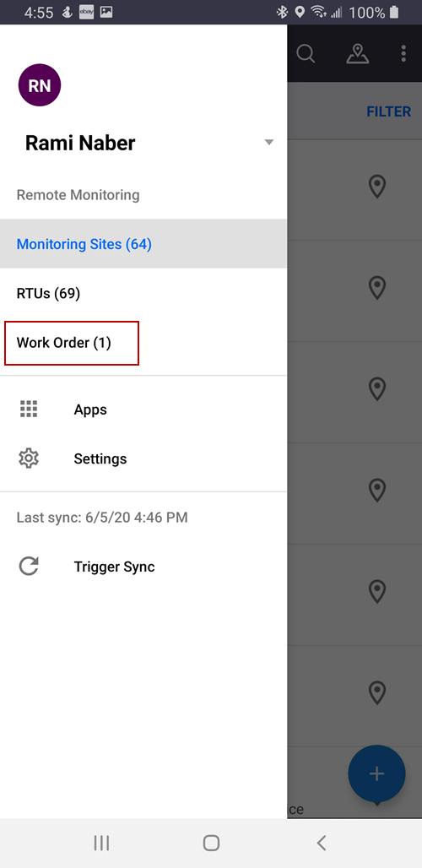422x868 pixels.
Task: Click the FILTER link
Action: click(389, 111)
